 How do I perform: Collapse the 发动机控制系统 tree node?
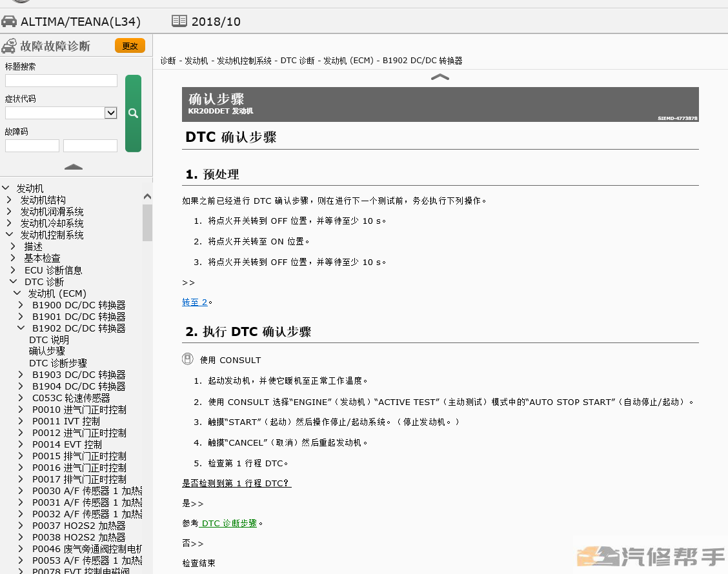9,235
